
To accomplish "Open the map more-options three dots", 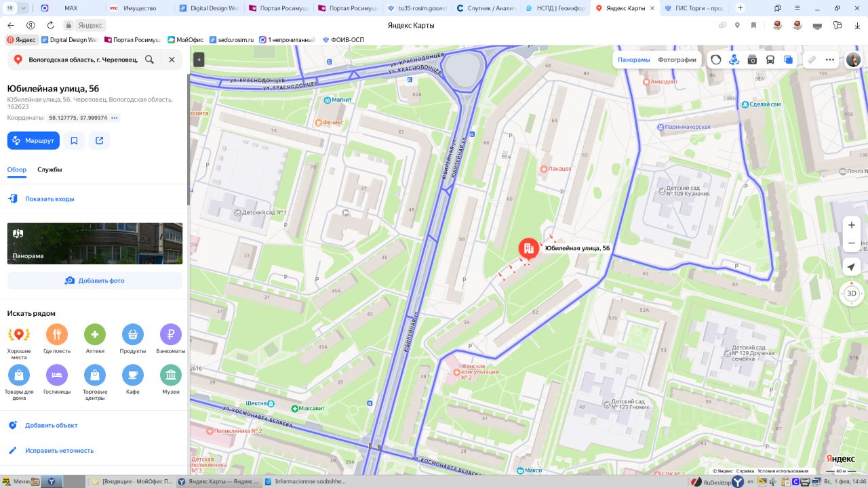I will point(830,60).
